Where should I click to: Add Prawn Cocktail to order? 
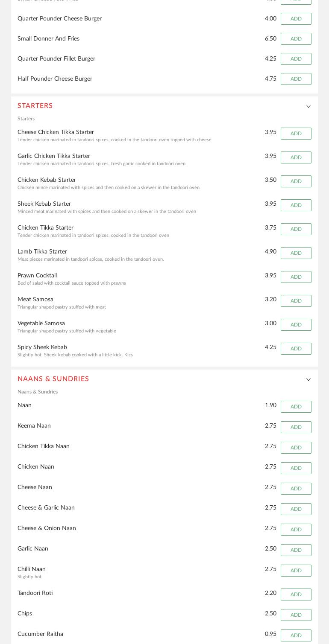pos(296,277)
